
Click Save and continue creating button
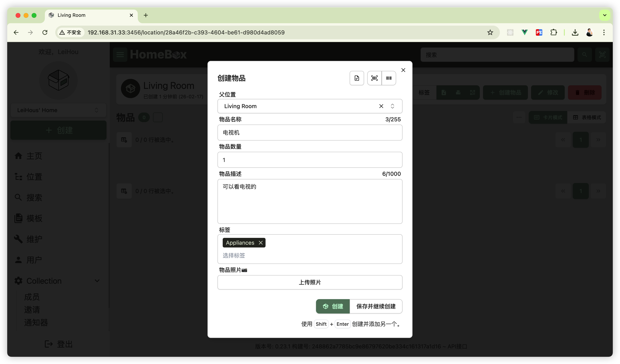coord(376,306)
